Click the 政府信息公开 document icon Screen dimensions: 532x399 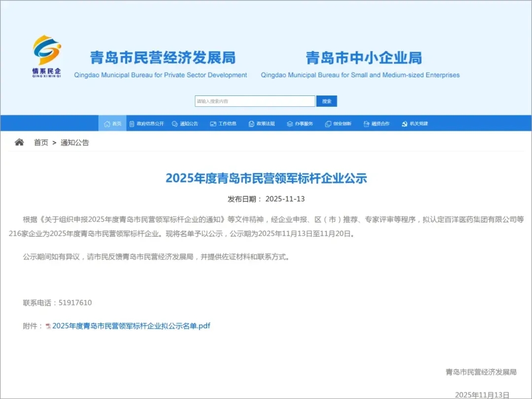[x=132, y=123]
